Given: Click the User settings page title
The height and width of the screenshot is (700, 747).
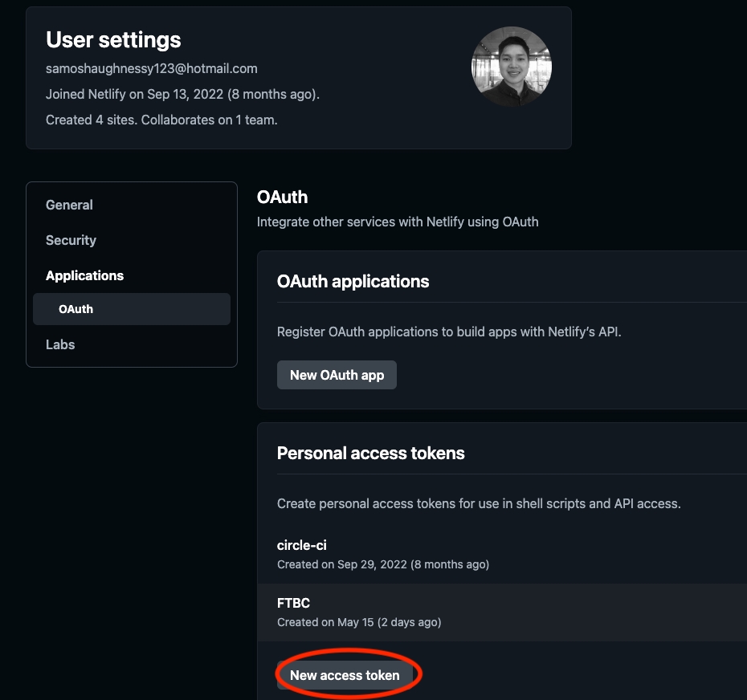Looking at the screenshot, I should coord(113,39).
